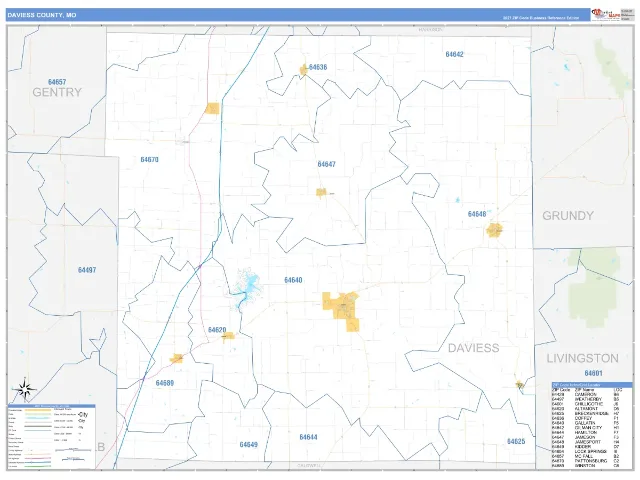
Task: Click the orange town area above label 64689
Action: 177,358
